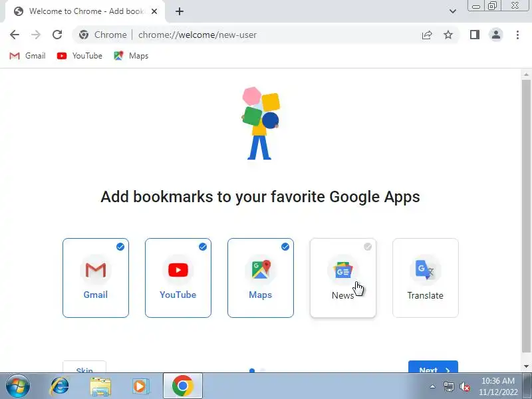Click the network tray icon
This screenshot has height=399, width=532.
449,386
